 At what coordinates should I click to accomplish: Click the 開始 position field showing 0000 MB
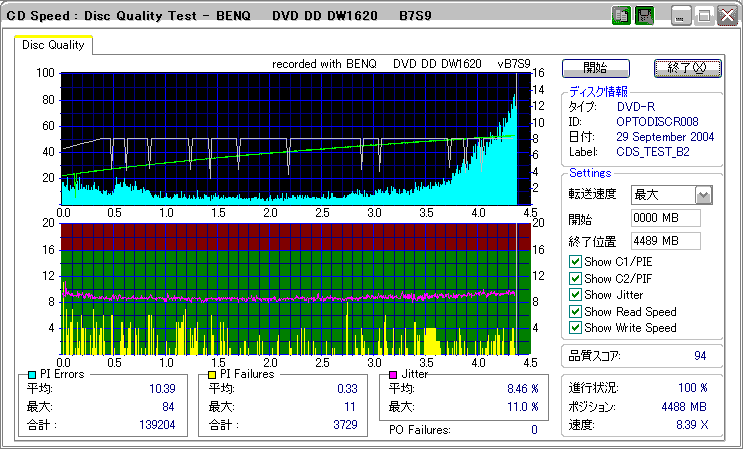(x=665, y=218)
